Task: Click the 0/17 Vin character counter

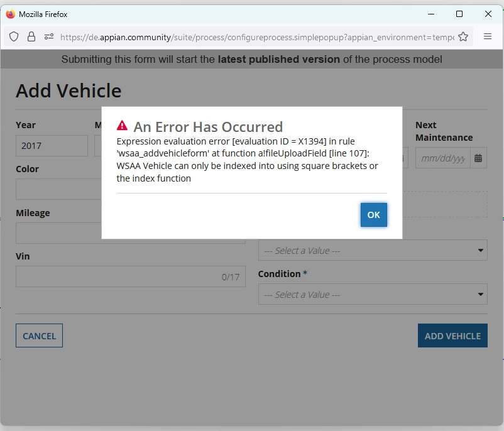Action: pyautogui.click(x=231, y=277)
